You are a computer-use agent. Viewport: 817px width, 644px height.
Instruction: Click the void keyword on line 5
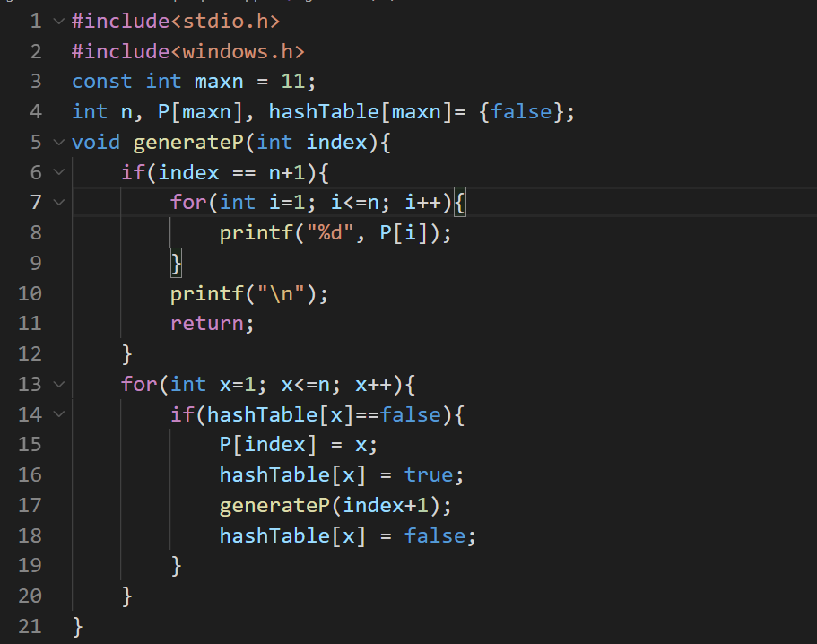pos(96,143)
